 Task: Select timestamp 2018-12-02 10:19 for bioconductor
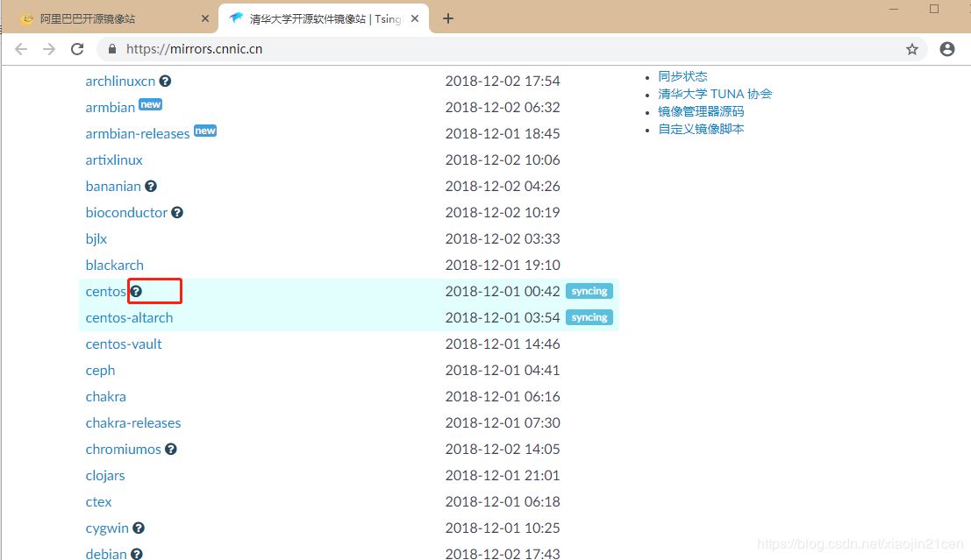coord(503,213)
